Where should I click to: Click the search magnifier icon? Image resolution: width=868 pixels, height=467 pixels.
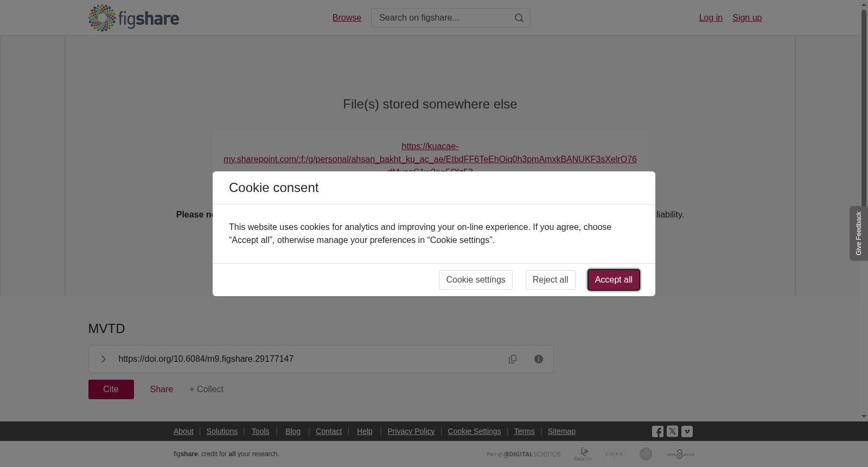(x=519, y=18)
